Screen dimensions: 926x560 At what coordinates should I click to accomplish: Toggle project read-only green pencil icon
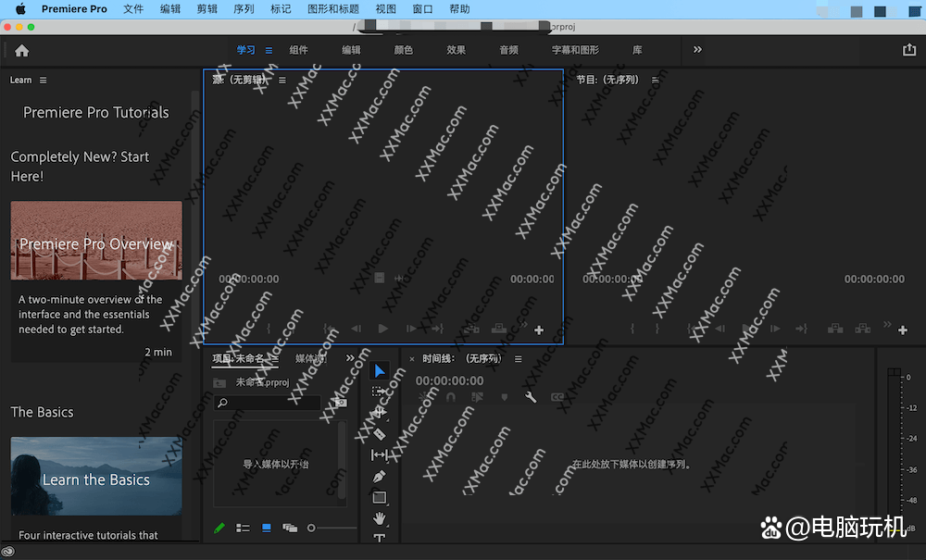(219, 528)
